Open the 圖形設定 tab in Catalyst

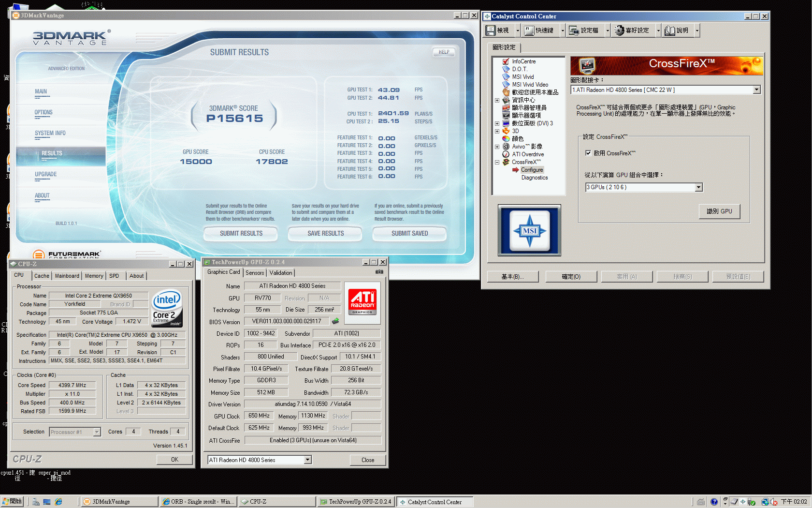pos(504,47)
